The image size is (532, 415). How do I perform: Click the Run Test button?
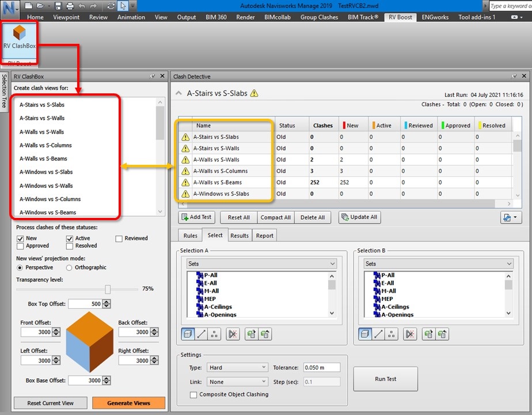[385, 379]
